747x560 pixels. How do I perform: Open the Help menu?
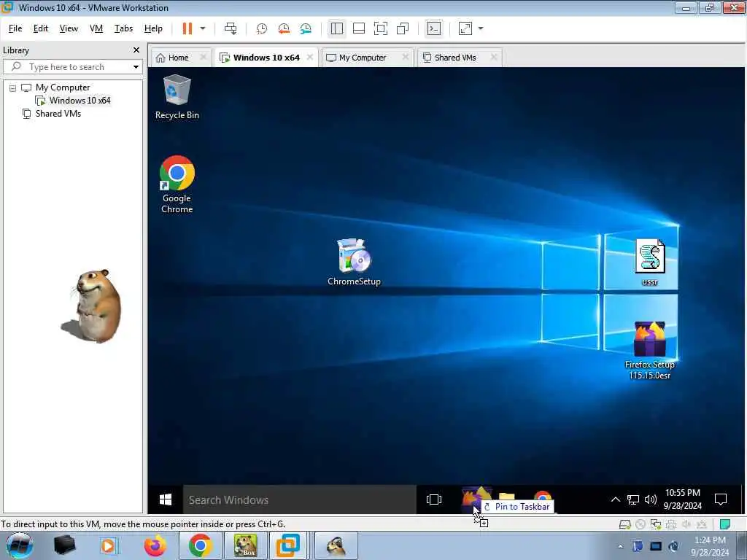pyautogui.click(x=153, y=28)
